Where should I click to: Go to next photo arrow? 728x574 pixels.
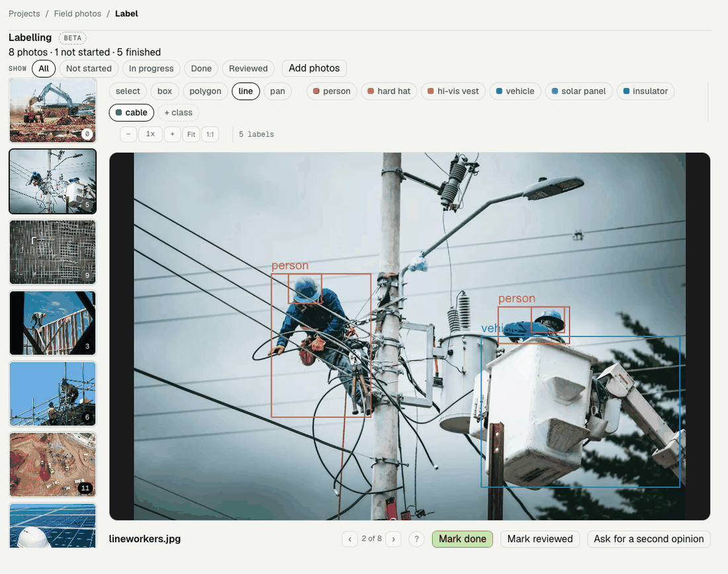click(x=393, y=539)
